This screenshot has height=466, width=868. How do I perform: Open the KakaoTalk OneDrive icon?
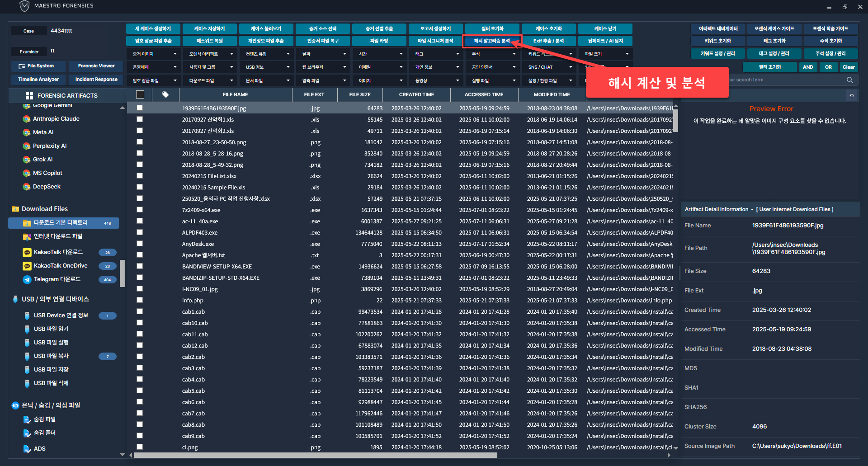pos(27,266)
